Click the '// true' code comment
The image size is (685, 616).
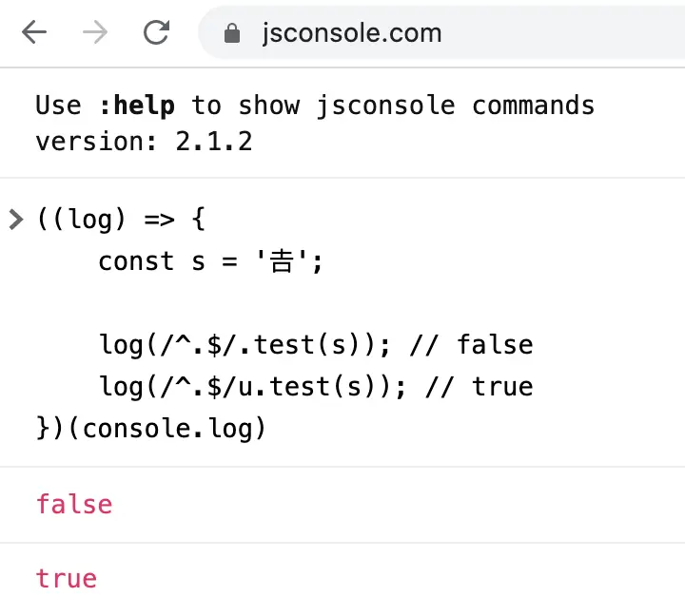pyautogui.click(x=479, y=387)
